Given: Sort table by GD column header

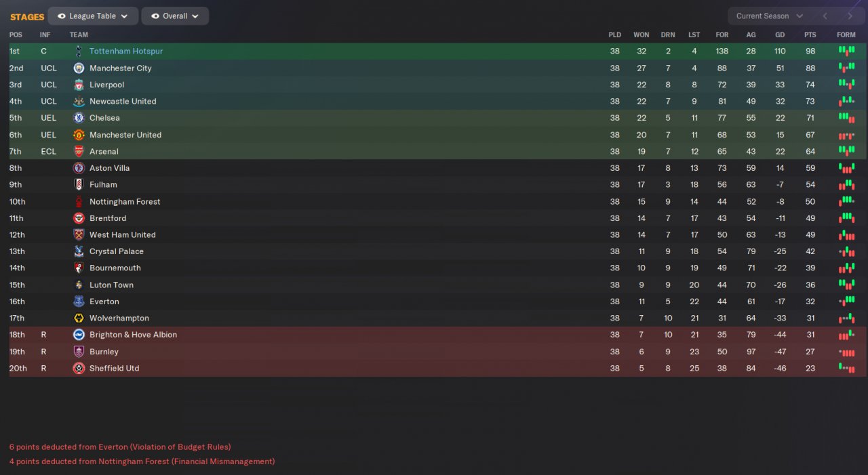Looking at the screenshot, I should 780,35.
